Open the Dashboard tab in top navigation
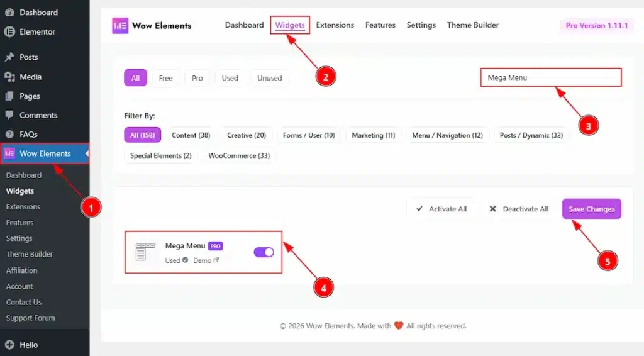644x356 pixels. point(245,25)
